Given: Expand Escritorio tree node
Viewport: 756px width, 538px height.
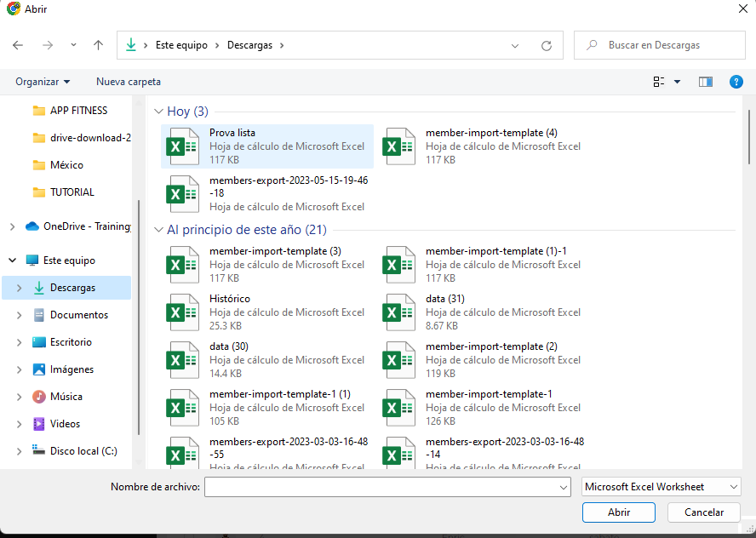Looking at the screenshot, I should pyautogui.click(x=20, y=342).
